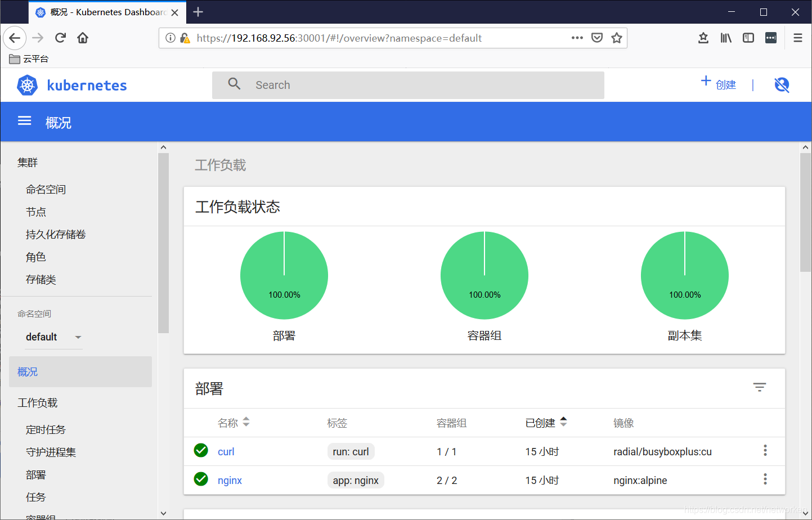Click the 容器组 100.00% pie chart
This screenshot has width=812, height=520.
484,275
